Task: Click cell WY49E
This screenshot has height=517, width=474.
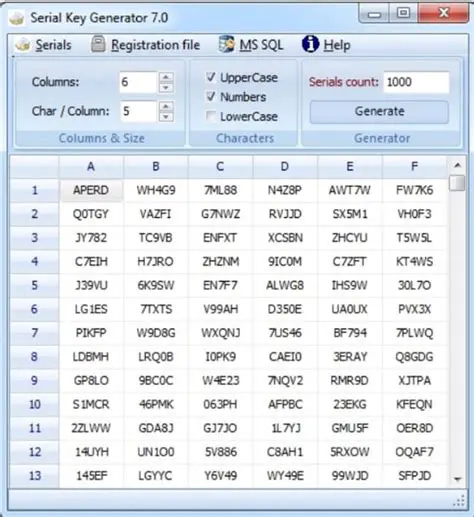Action: pyautogui.click(x=285, y=476)
